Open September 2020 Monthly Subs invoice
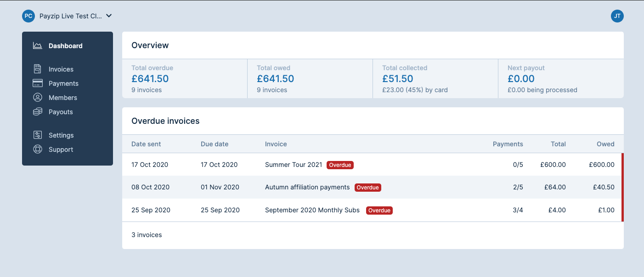This screenshot has width=644, height=277. point(312,210)
